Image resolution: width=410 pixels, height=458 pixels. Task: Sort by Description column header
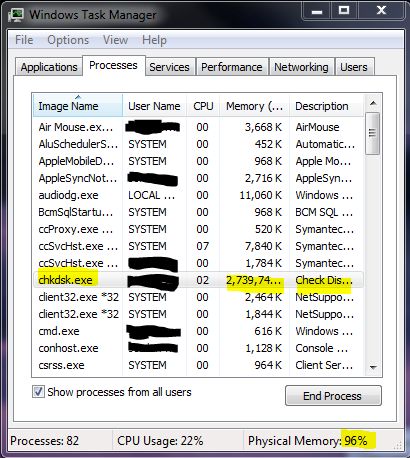click(326, 106)
